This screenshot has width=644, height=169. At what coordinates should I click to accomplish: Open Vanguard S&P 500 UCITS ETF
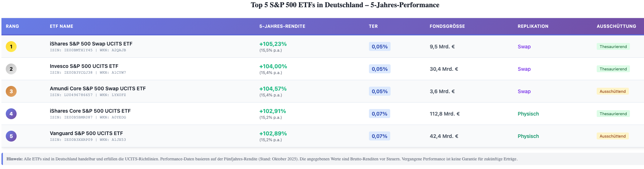click(x=86, y=133)
